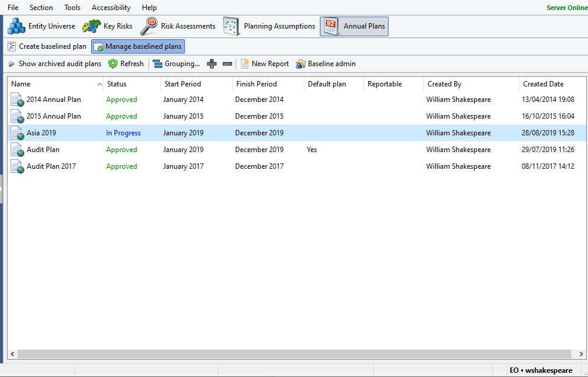The image size is (588, 377).
Task: Open the Section menu
Action: (x=41, y=8)
